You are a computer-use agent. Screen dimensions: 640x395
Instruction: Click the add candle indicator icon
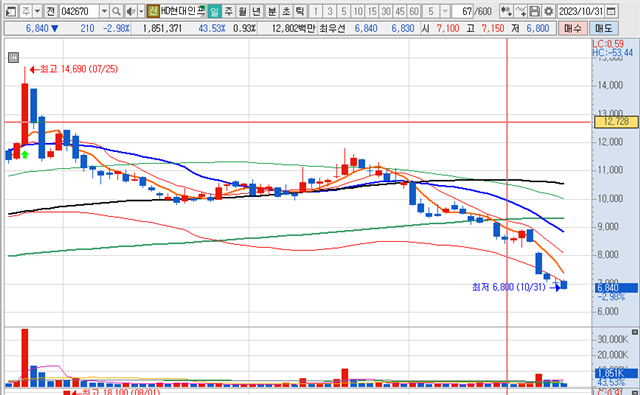506,11
